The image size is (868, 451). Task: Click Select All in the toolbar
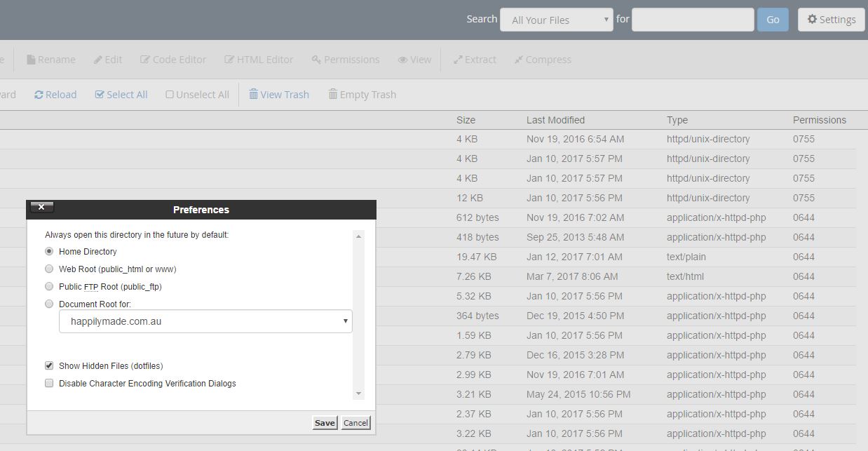tap(121, 94)
